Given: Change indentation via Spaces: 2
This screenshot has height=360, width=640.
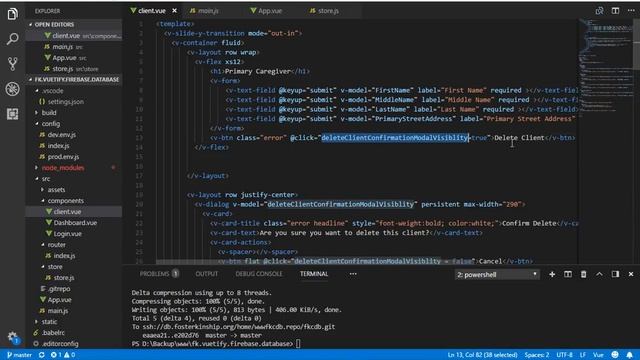Looking at the screenshot, I should (x=537, y=355).
